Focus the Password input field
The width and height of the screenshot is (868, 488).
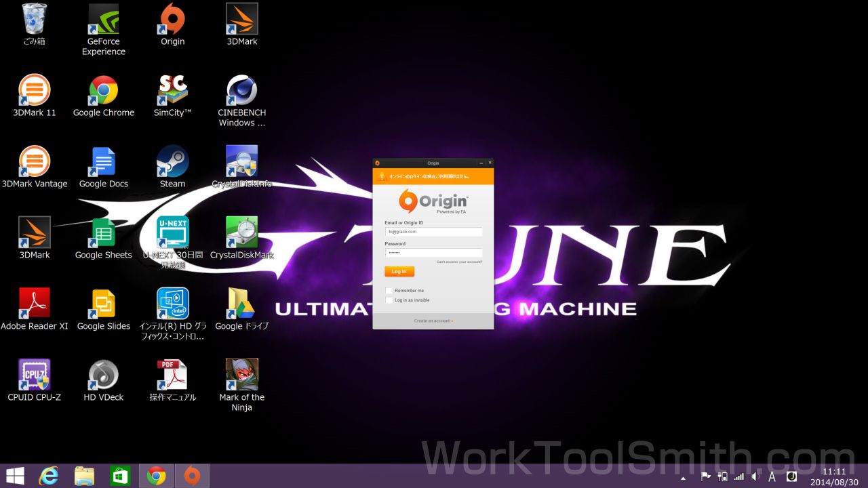[433, 253]
